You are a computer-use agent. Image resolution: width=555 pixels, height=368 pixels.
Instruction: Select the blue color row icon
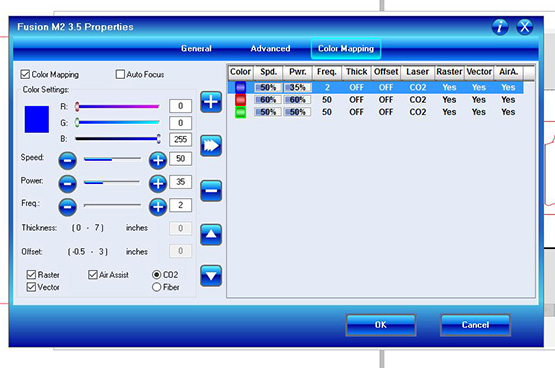(240, 87)
